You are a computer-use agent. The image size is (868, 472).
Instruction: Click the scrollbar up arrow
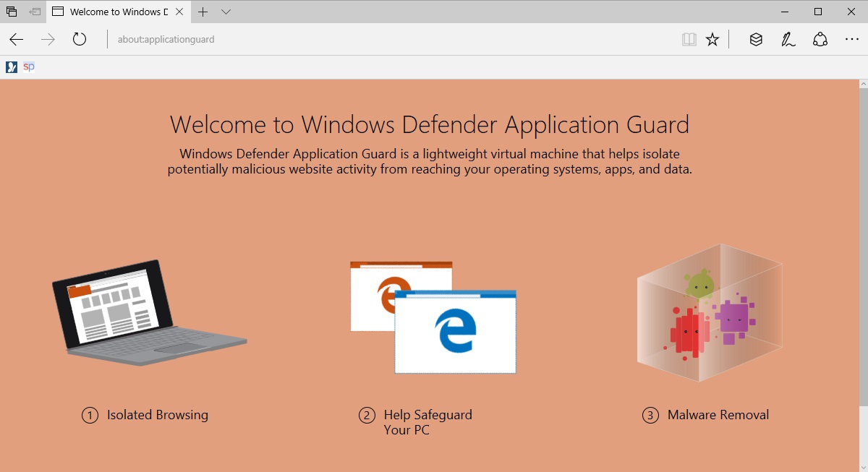click(x=863, y=85)
